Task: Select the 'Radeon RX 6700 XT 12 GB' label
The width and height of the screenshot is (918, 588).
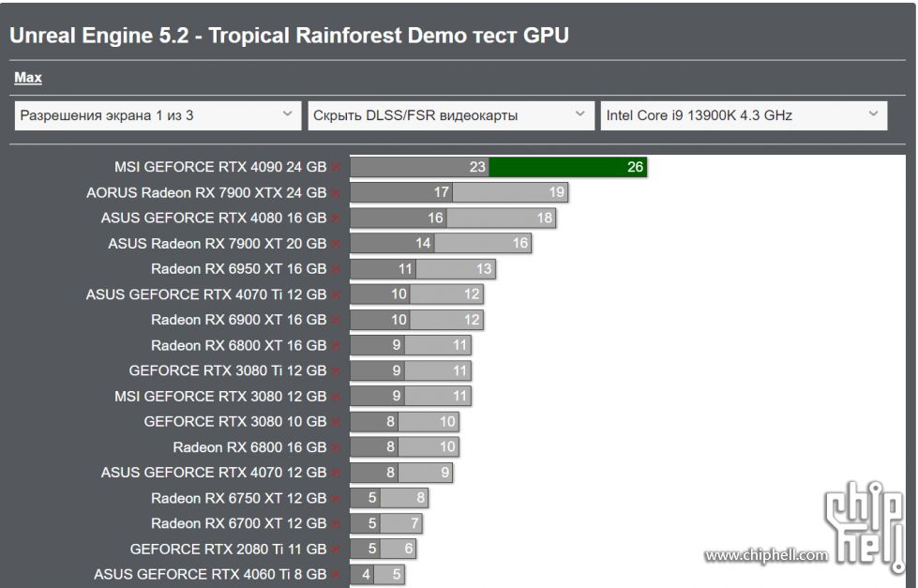Action: pyautogui.click(x=239, y=523)
